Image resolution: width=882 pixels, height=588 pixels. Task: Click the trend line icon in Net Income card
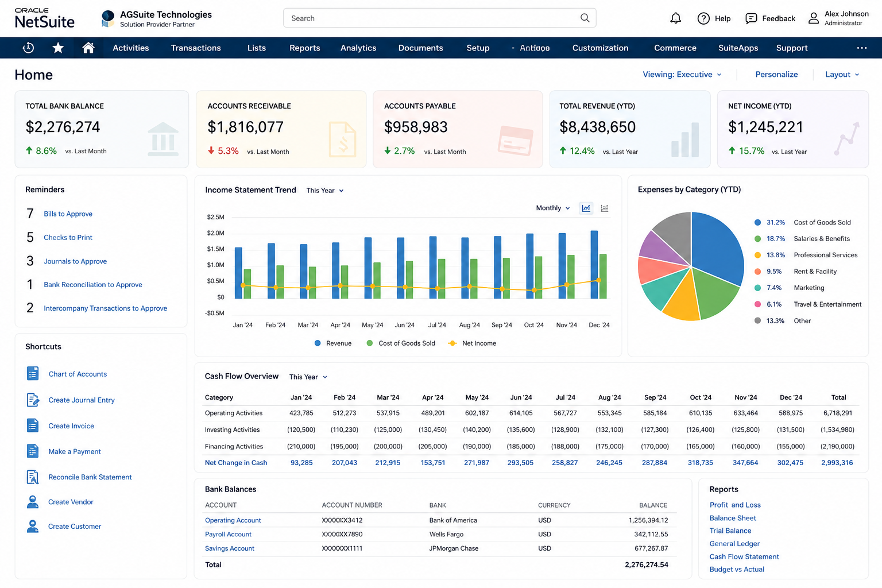pos(847,138)
